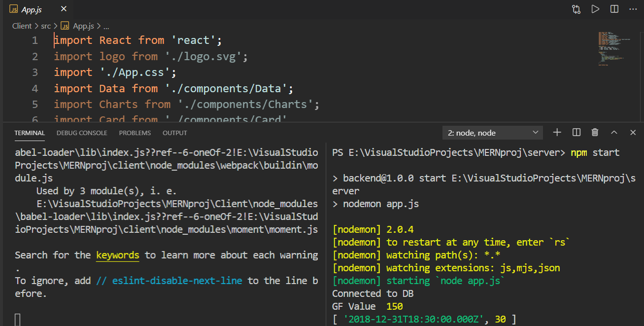
Task: Click the '2018-12-31T18:30:00.000Z' date output
Action: pos(413,319)
